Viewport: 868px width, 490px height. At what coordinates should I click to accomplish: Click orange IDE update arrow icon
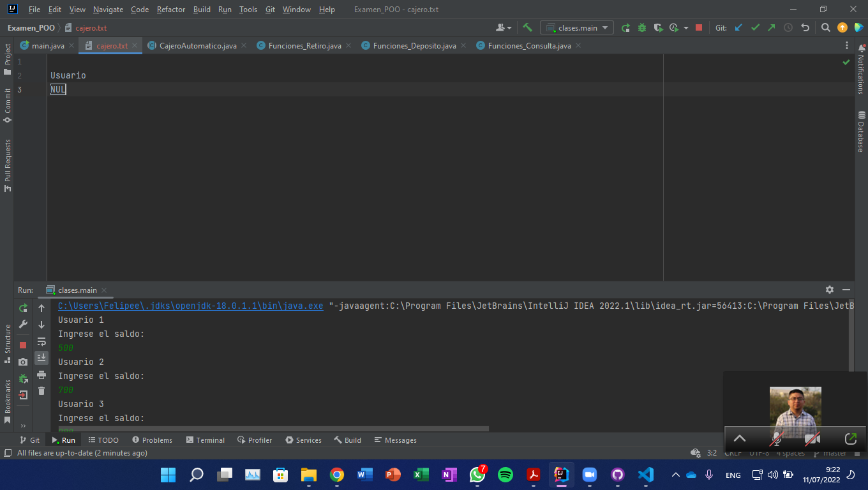(842, 27)
